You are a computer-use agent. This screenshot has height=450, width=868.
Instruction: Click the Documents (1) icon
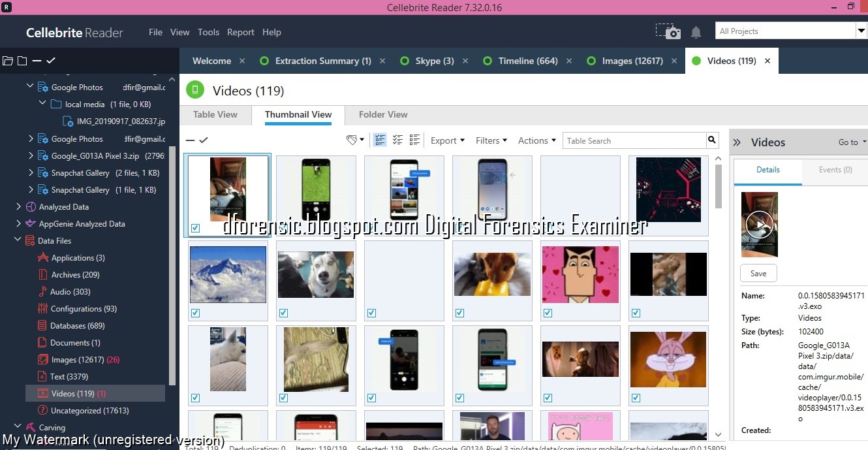click(x=42, y=343)
